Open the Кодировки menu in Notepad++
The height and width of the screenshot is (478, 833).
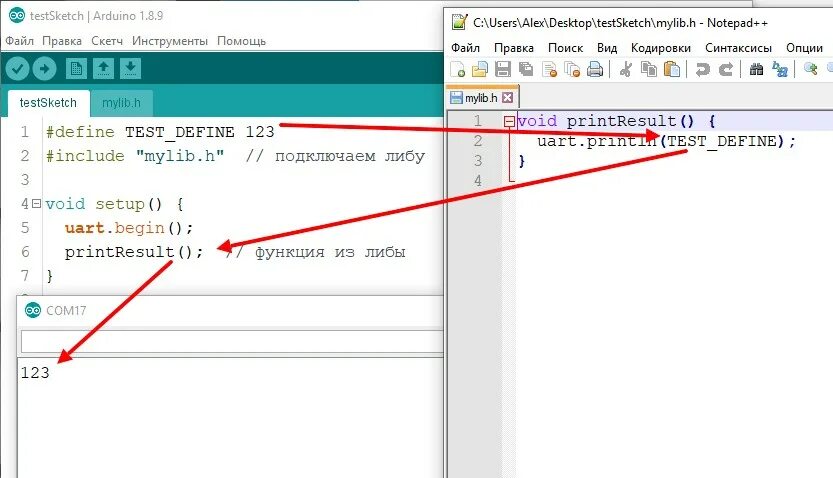point(661,48)
